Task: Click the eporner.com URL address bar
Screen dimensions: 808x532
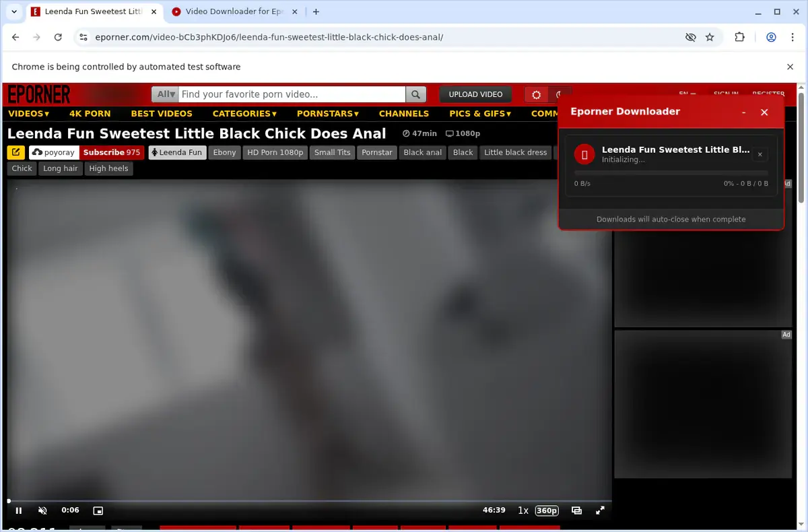Action: coord(269,38)
